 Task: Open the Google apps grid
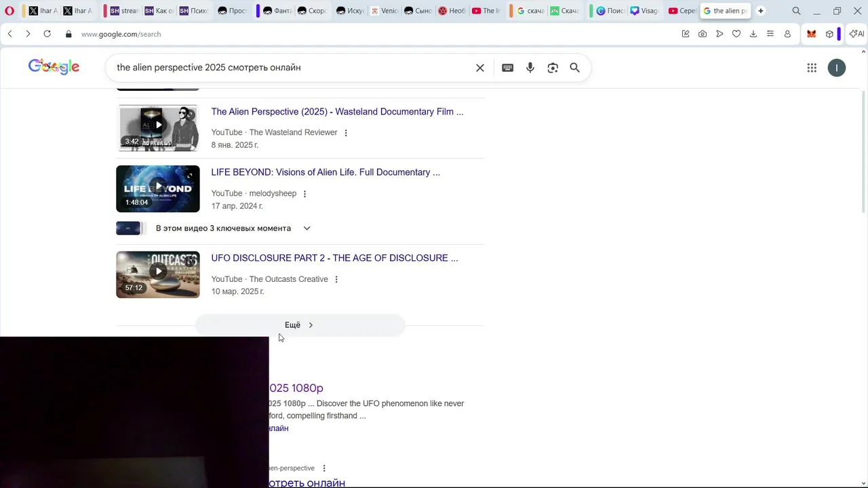(x=812, y=68)
